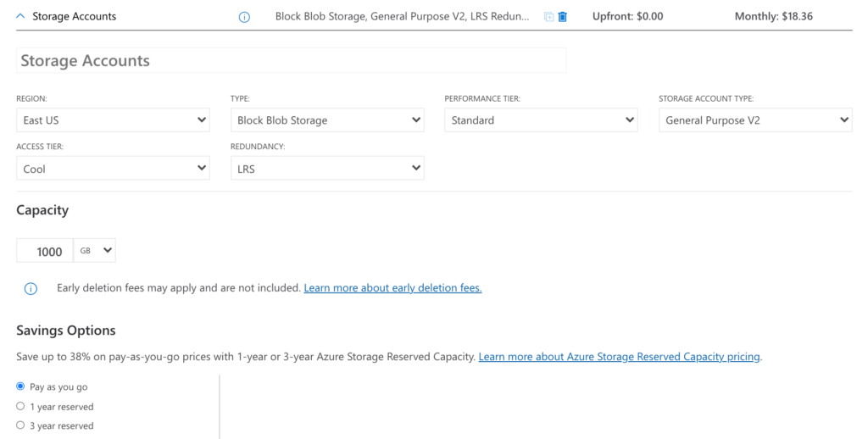
Task: Delete the Storage Accounts item with trash icon
Action: tap(563, 17)
